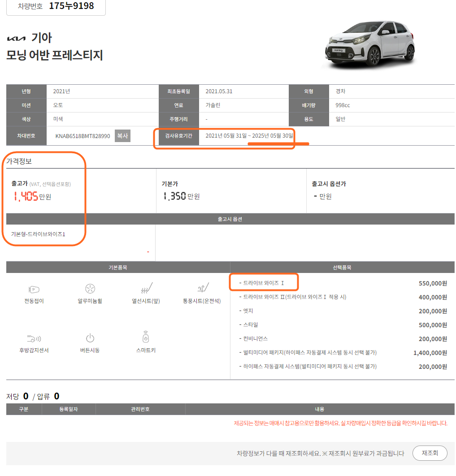Click the 관리번호 column header

(x=140, y=409)
